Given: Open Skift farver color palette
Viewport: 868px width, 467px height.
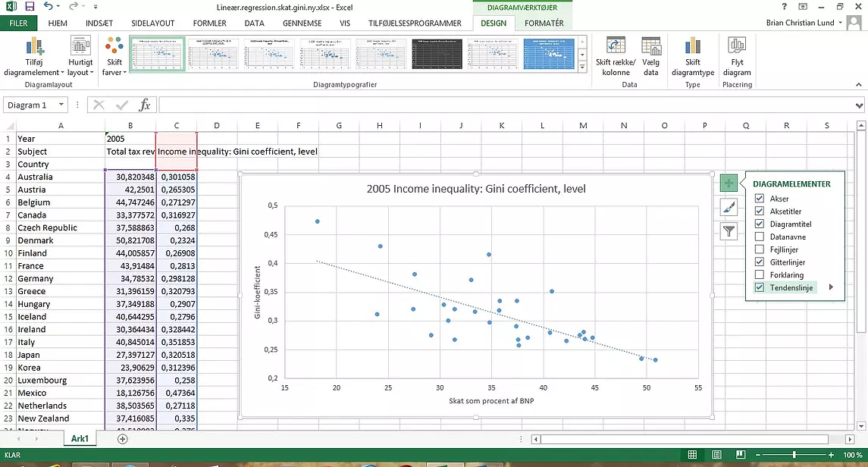Looking at the screenshot, I should (114, 56).
